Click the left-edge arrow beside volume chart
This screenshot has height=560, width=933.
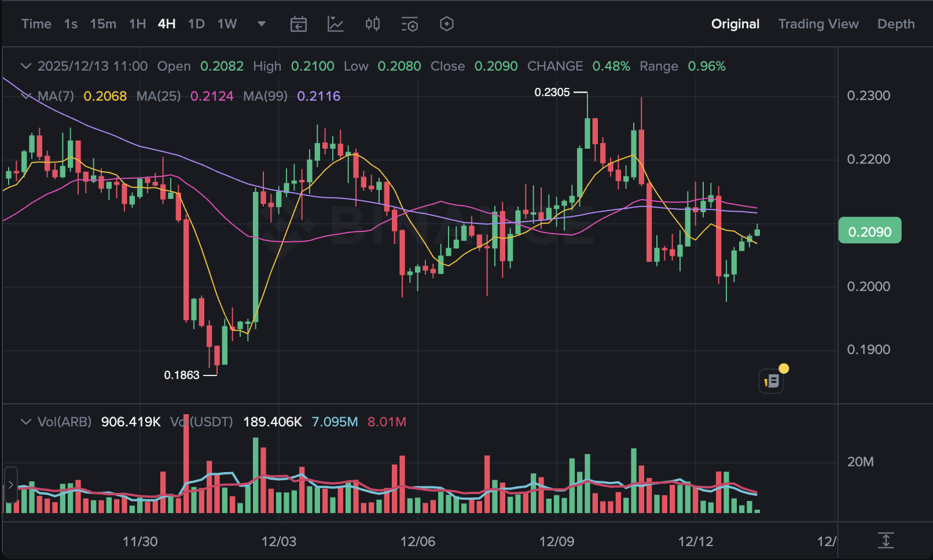coord(10,485)
